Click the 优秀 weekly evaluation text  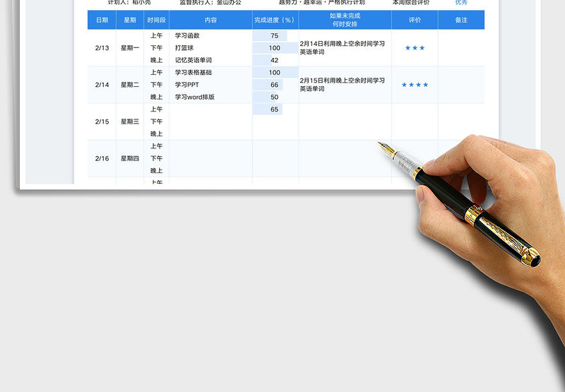(461, 3)
